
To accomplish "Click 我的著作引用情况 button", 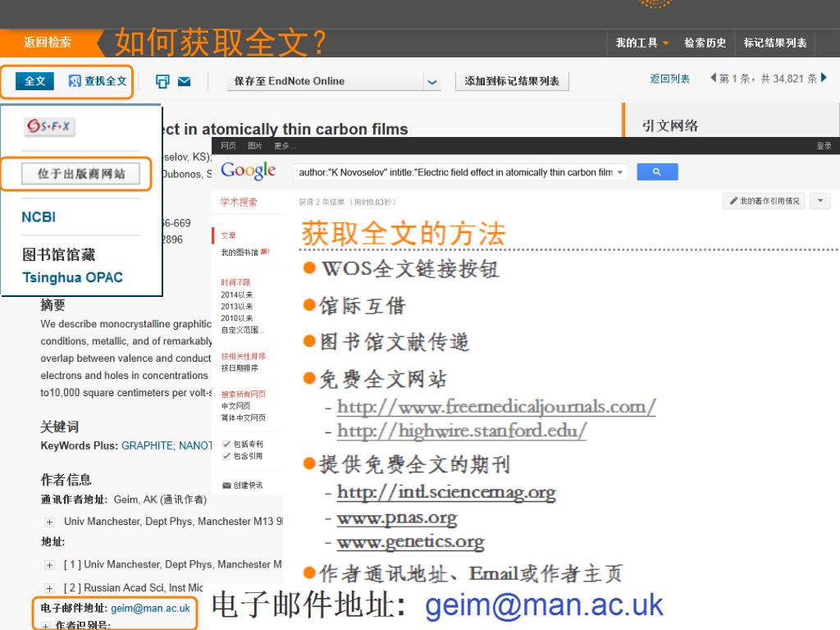I will pyautogui.click(x=764, y=201).
